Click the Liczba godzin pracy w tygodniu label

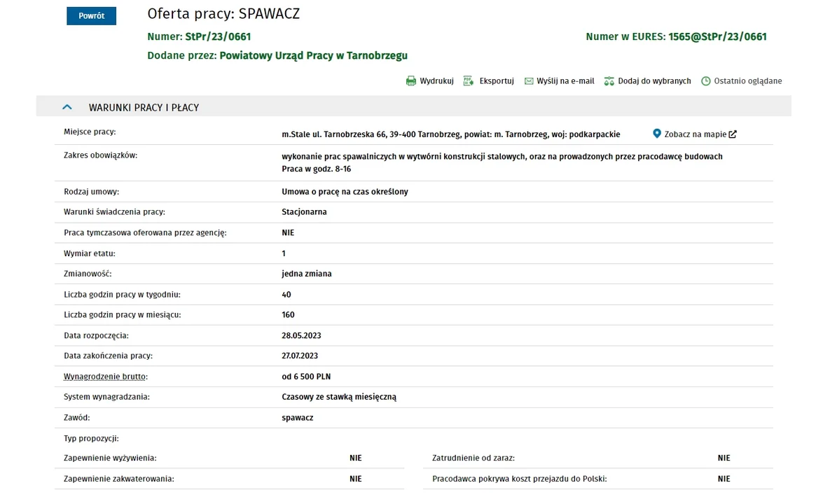122,295
